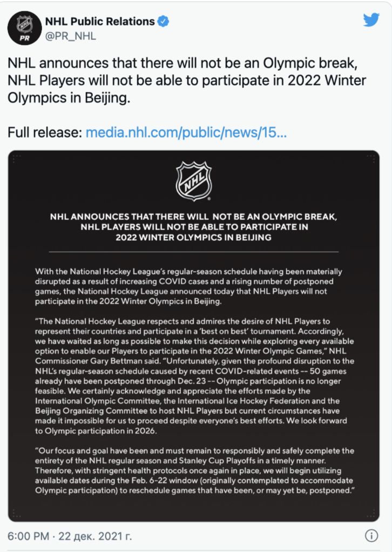
Task: Click the first paragraph about COVID cases
Action: click(x=188, y=286)
